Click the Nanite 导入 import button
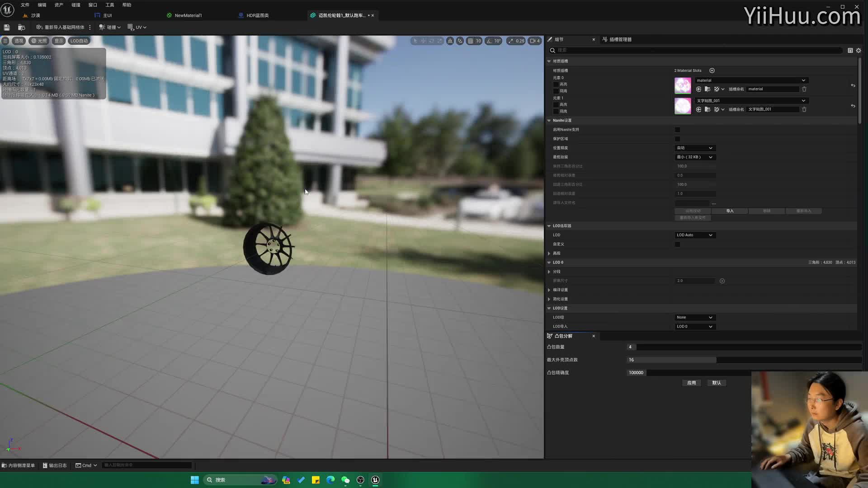 click(730, 211)
